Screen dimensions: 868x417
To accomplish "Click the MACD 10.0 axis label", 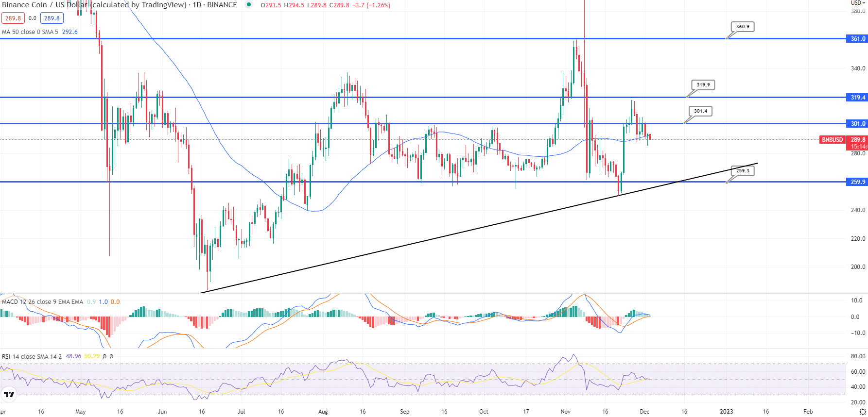I will click(x=857, y=300).
